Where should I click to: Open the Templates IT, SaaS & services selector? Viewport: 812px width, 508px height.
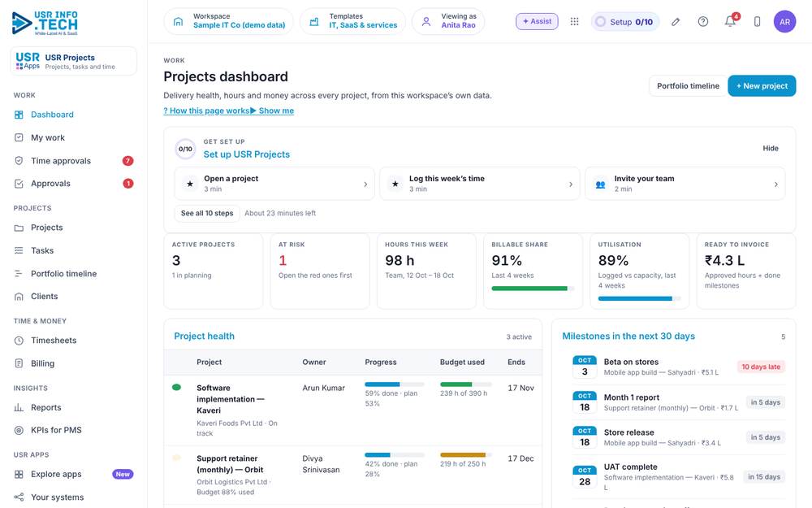point(352,21)
